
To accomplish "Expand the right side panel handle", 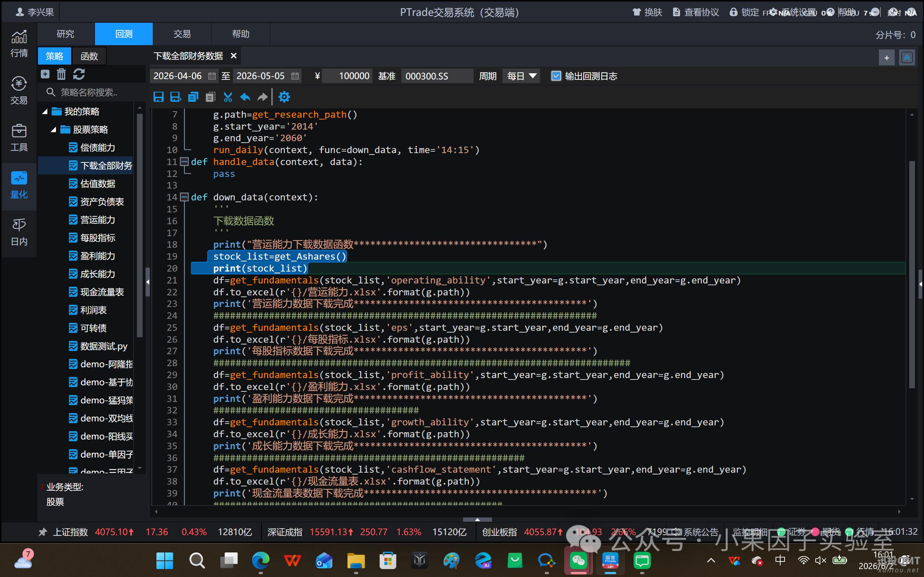I will click(920, 284).
